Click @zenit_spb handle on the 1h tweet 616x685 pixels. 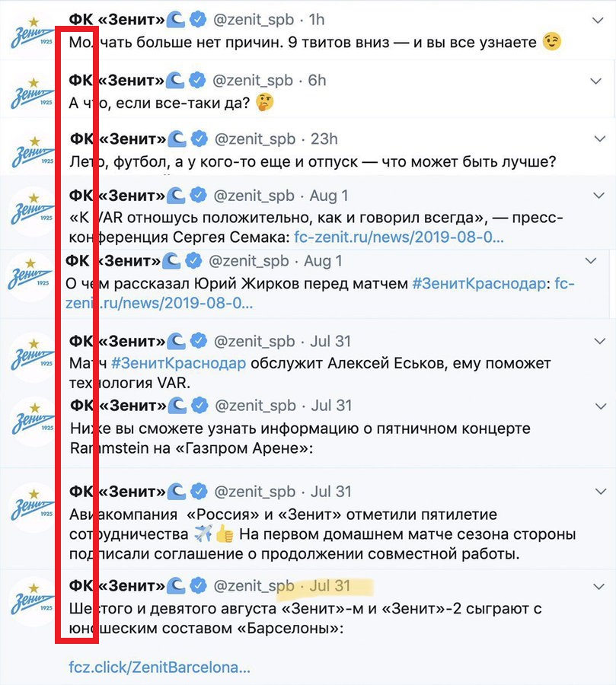click(254, 20)
